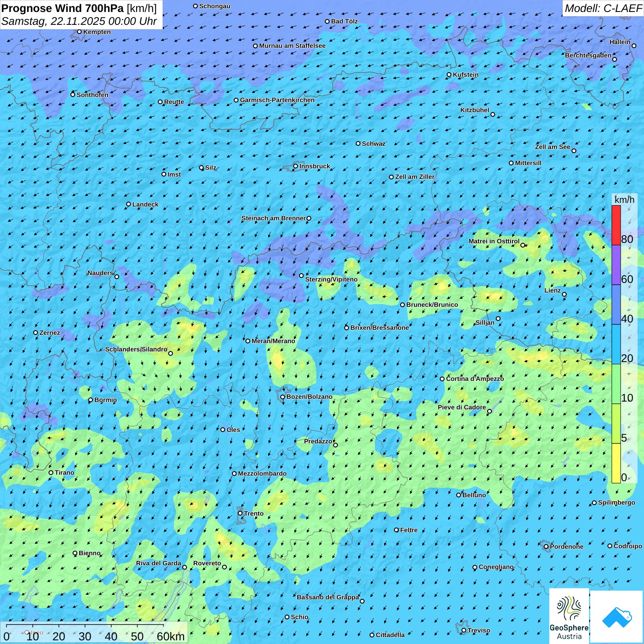Click the 'Sillian' label
The height and width of the screenshot is (644, 644).
pos(485,322)
